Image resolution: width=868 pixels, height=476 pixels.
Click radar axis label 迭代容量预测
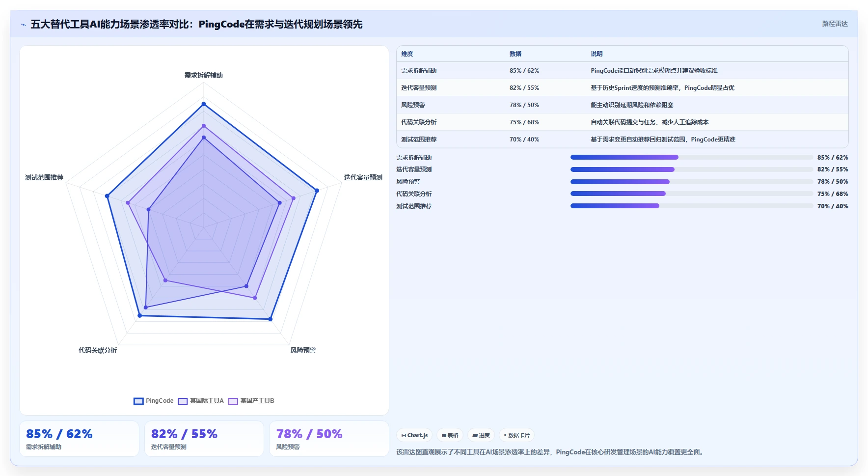point(363,177)
